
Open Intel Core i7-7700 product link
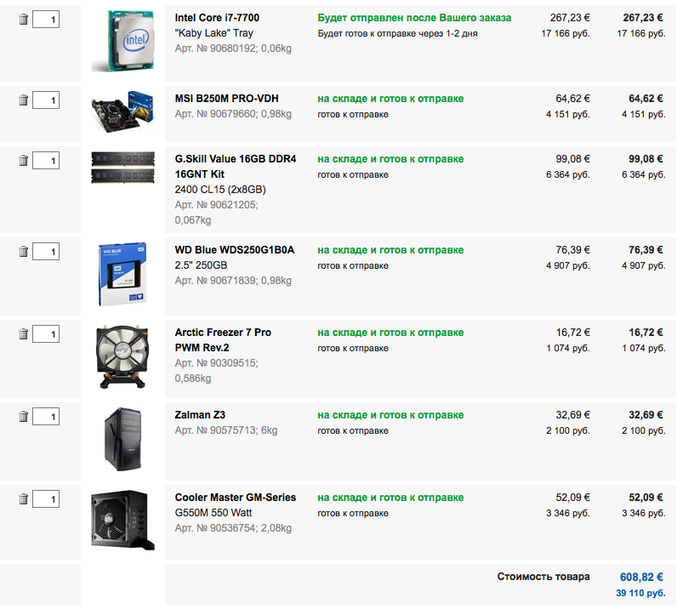pyautogui.click(x=217, y=18)
